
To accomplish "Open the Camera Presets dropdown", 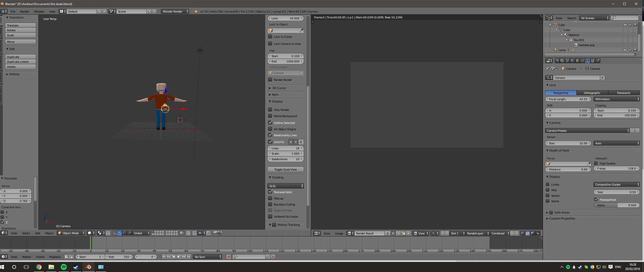I will pos(587,130).
